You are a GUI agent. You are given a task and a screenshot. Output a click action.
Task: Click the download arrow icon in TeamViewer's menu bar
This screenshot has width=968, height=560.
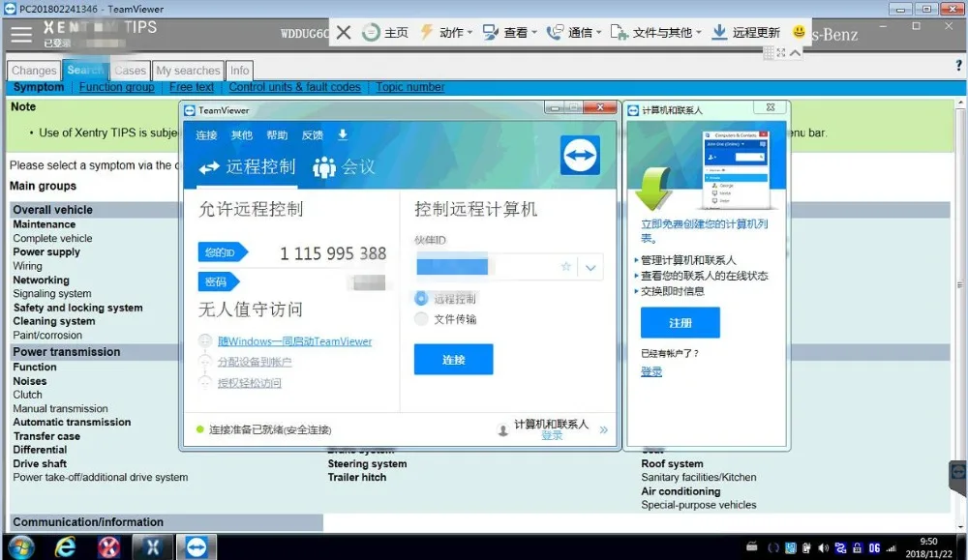[x=343, y=134]
